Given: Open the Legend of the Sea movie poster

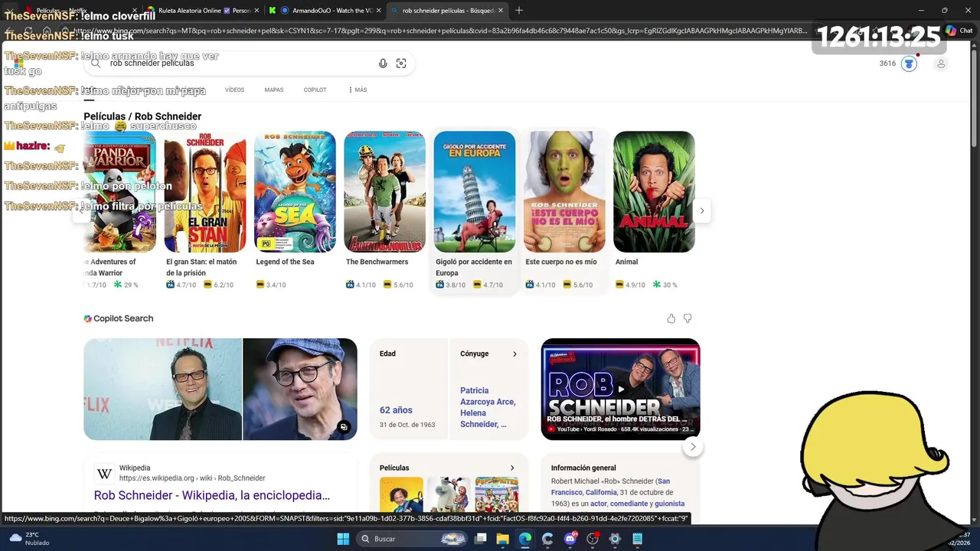Looking at the screenshot, I should coord(295,192).
